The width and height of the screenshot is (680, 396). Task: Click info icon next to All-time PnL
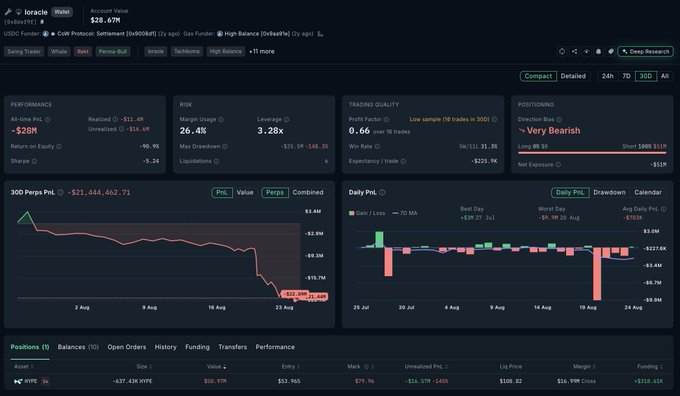tap(47, 119)
